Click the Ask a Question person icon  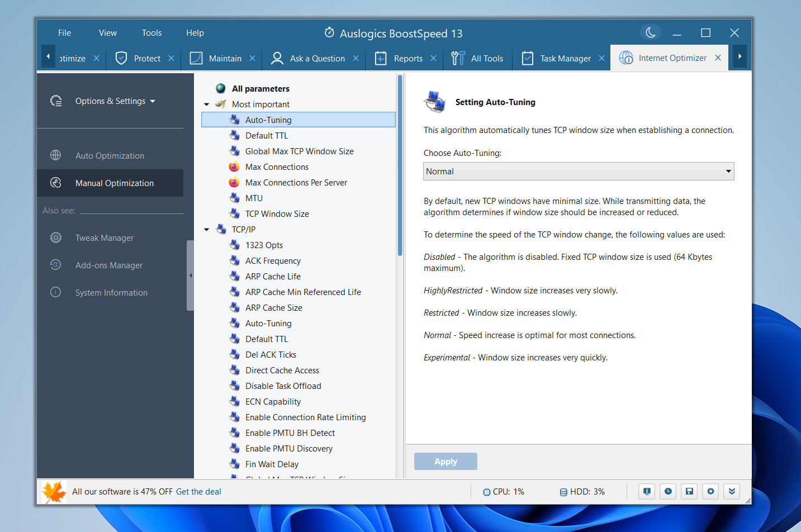pos(277,58)
